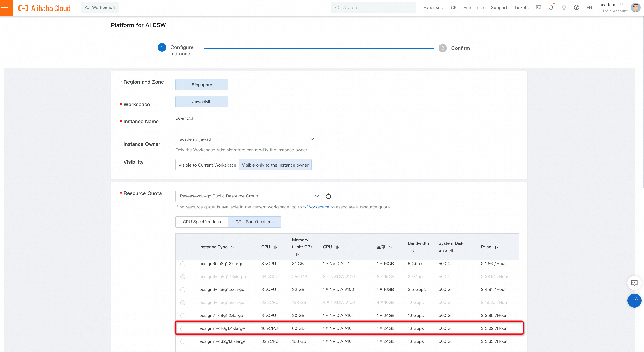644x352 pixels.
Task: Sort by GPU column
Action: [337, 247]
